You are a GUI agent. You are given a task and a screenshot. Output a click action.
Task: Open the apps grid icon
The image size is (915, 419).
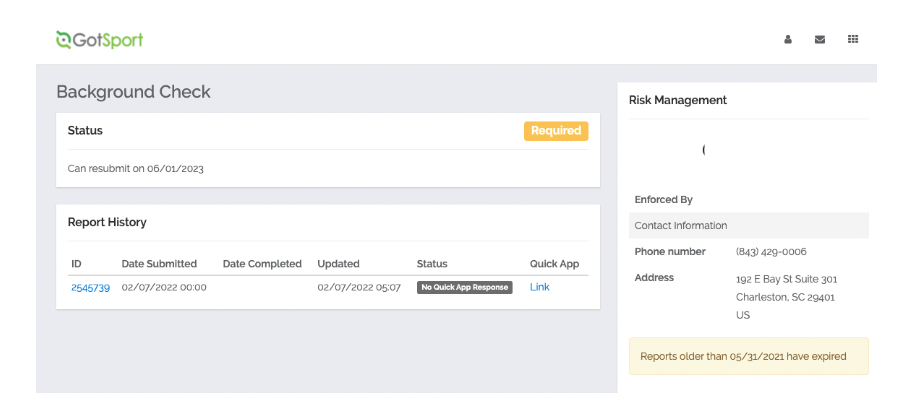(x=853, y=40)
